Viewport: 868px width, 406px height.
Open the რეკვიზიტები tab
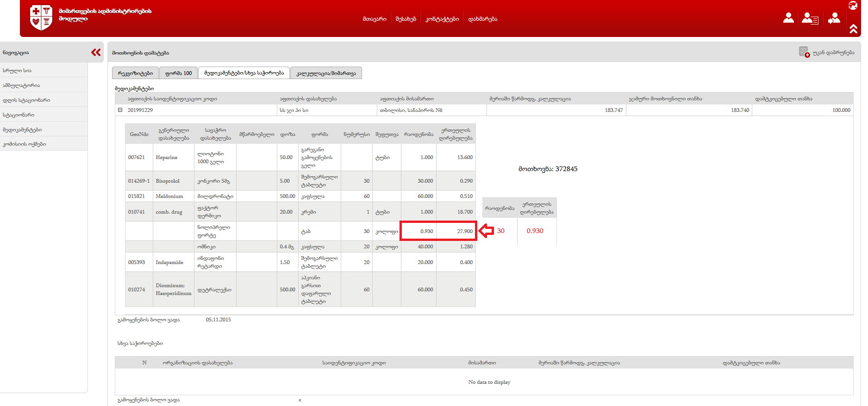click(x=135, y=73)
